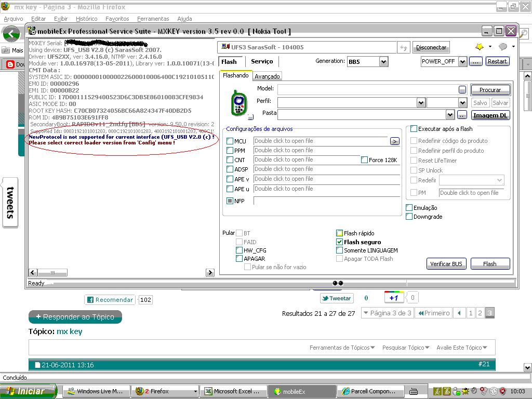Open the speech bubble dropdown arrow
This screenshot has height=399, width=532.
tap(513, 46)
